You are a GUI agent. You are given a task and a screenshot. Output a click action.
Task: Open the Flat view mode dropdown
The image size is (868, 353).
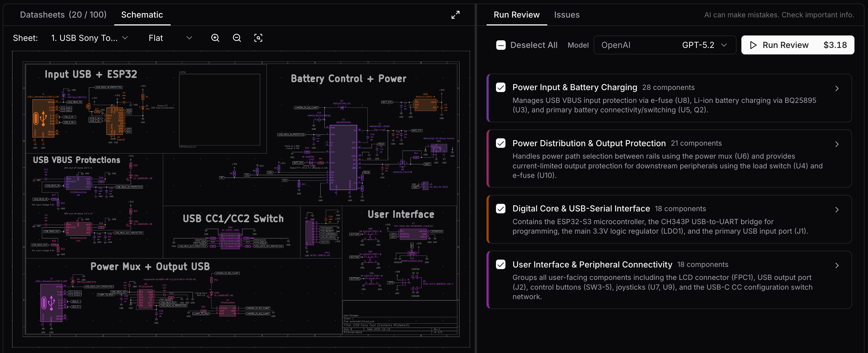coord(170,38)
